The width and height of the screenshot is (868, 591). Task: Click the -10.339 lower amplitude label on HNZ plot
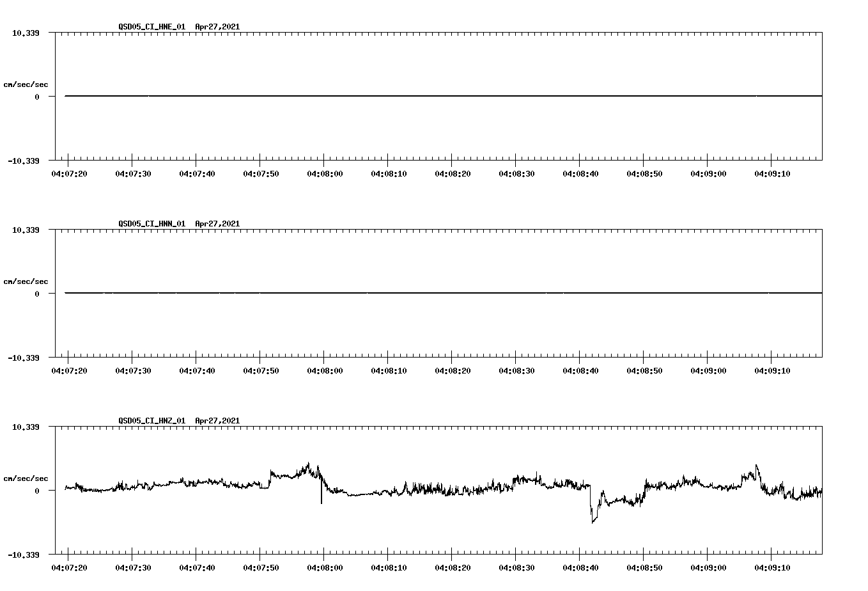coord(24,555)
